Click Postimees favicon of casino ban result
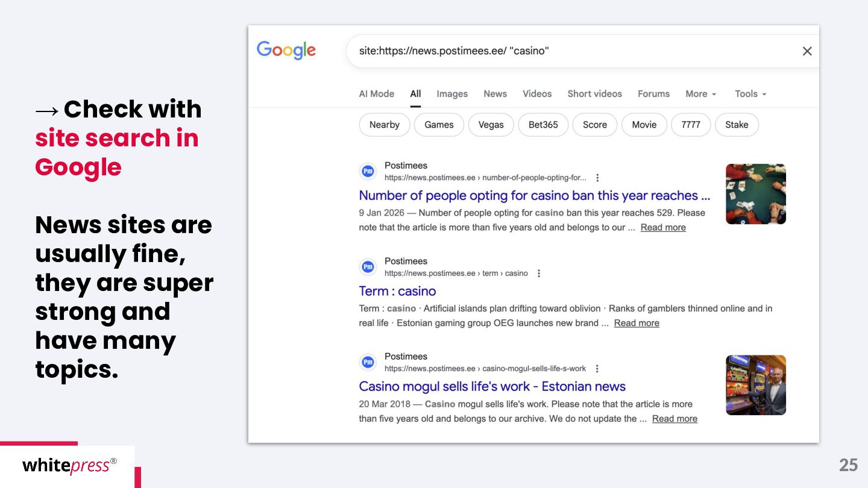This screenshot has width=868, height=488. click(x=368, y=172)
